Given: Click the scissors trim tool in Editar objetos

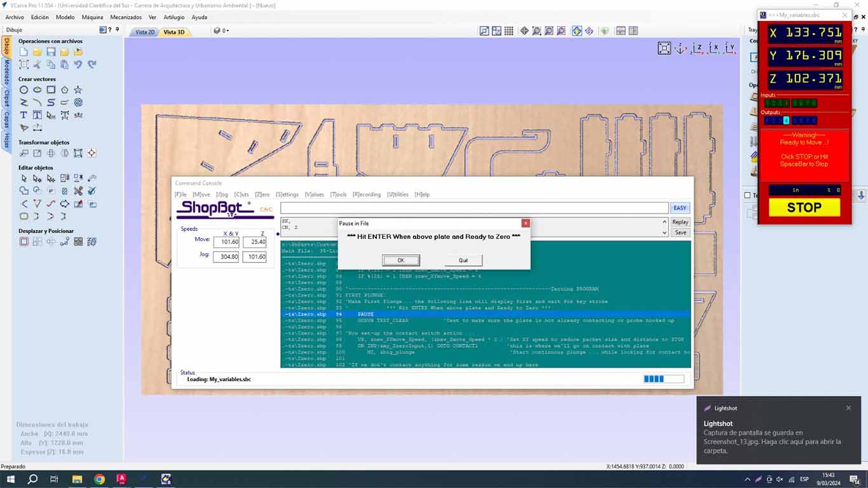Looking at the screenshot, I should click(x=78, y=191).
